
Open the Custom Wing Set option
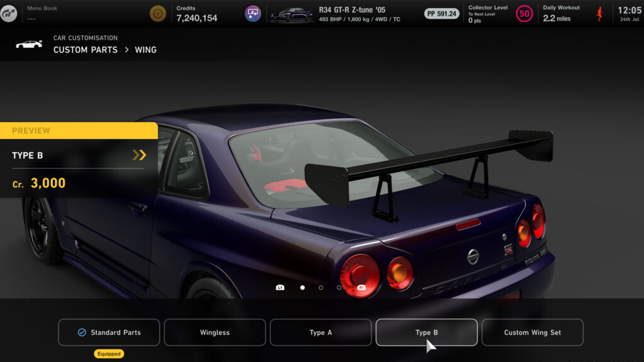(532, 332)
